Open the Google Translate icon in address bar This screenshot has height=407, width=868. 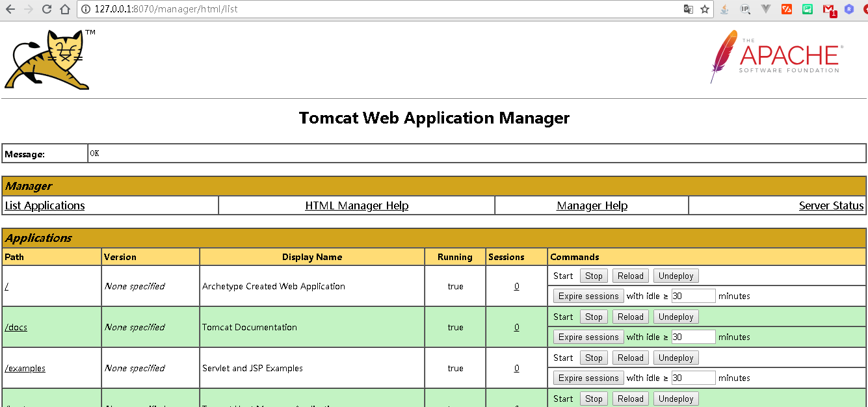click(688, 9)
